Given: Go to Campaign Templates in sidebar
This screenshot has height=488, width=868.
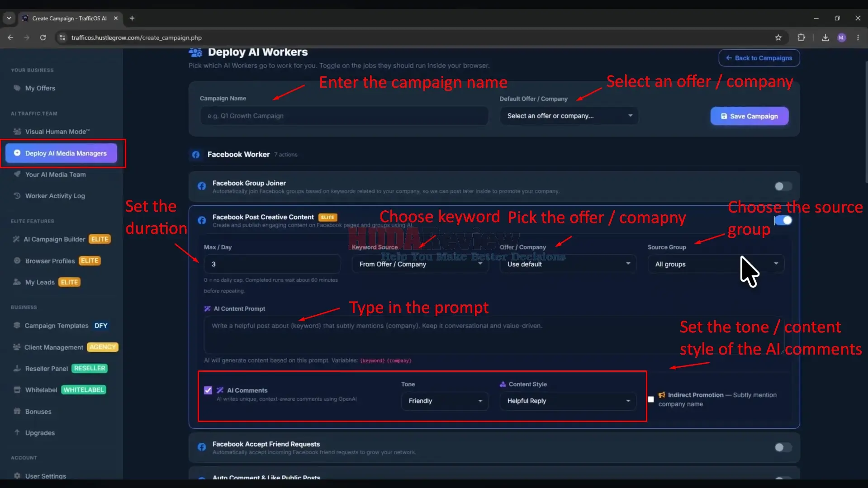Looking at the screenshot, I should [x=57, y=326].
